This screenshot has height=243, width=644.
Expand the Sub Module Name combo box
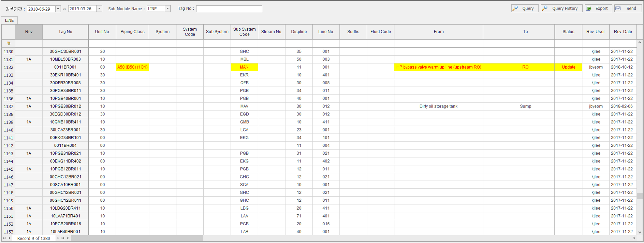coord(167,9)
